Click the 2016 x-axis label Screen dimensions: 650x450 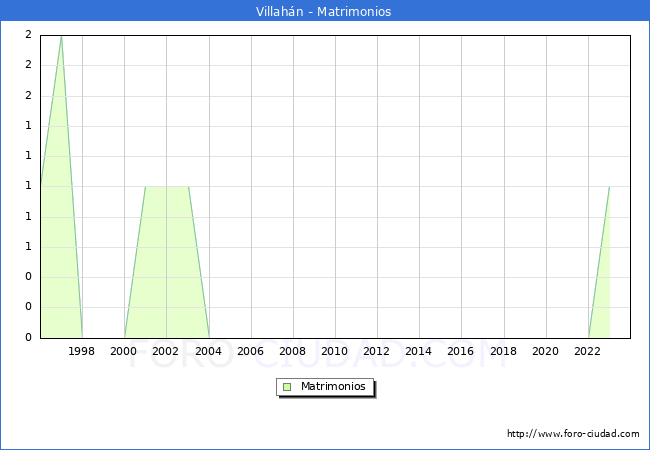tap(461, 351)
